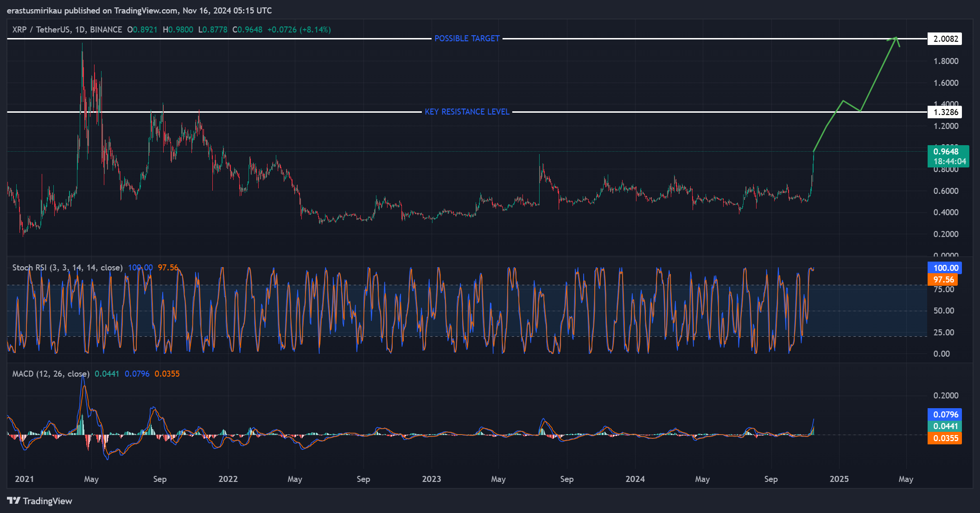Click the 1.8000 price axis label
Viewport: 980px width, 513px height.
(x=946, y=61)
